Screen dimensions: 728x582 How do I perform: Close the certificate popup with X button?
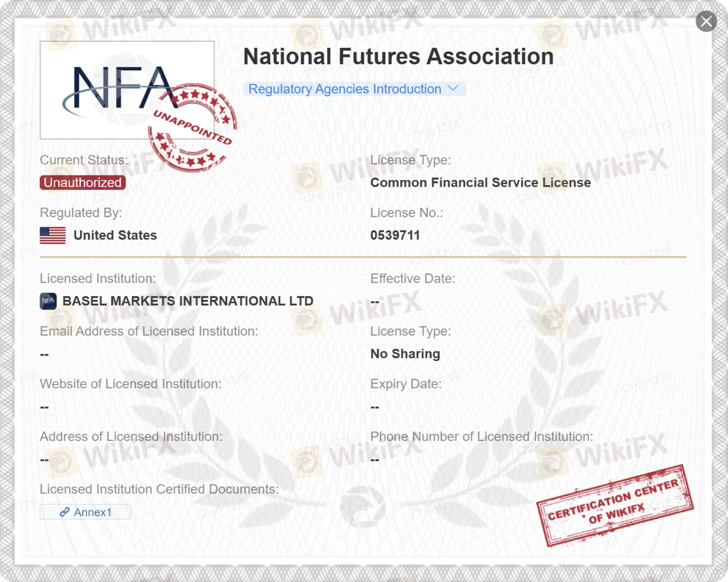(x=706, y=21)
